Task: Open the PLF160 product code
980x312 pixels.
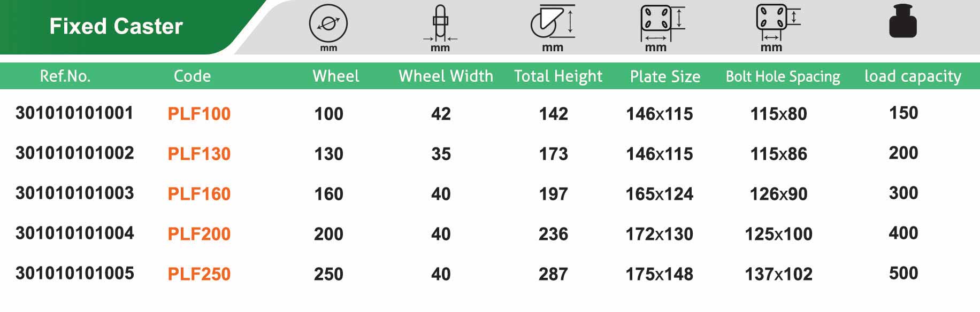Action: click(199, 194)
